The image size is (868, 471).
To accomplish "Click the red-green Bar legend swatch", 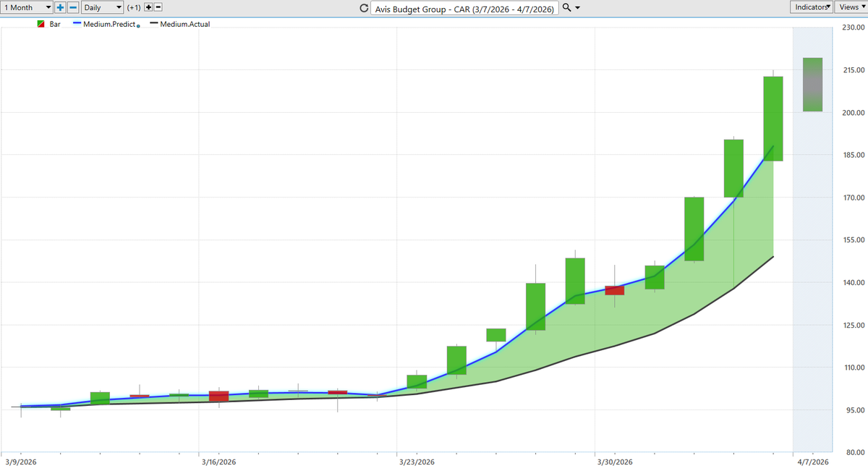I will [41, 25].
